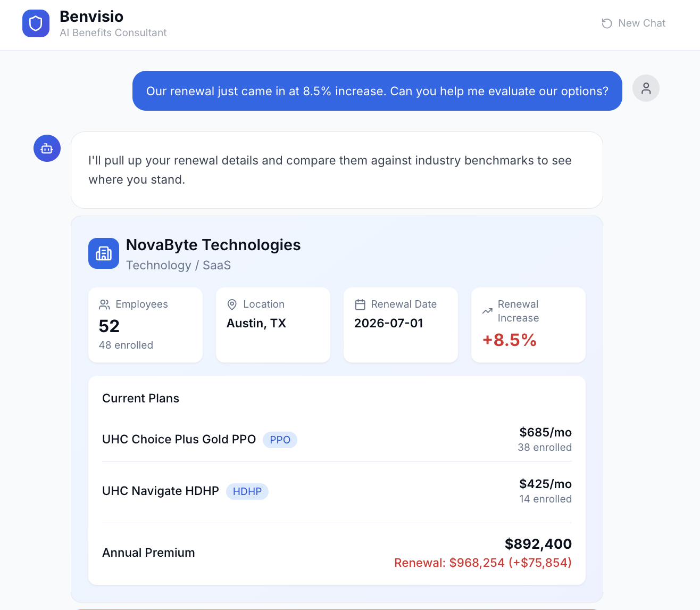Expand the Current Plans panel
The width and height of the screenshot is (700, 610).
(140, 398)
